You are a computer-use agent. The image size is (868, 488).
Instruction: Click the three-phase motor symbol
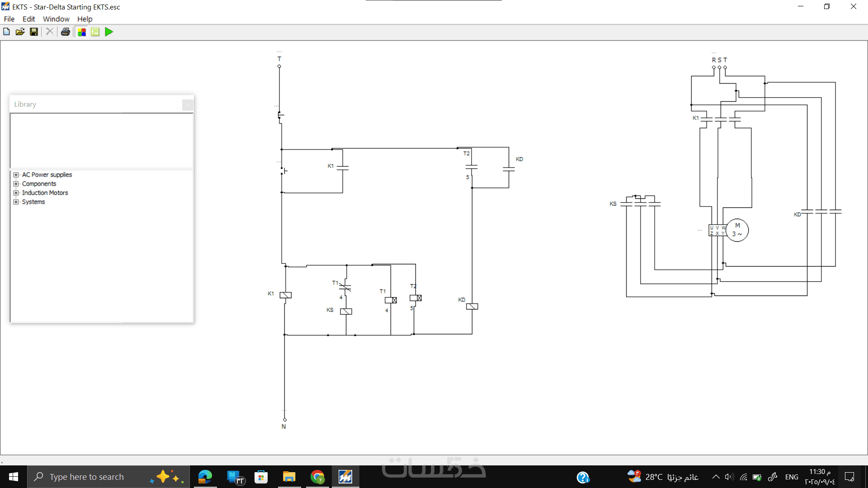click(x=737, y=230)
